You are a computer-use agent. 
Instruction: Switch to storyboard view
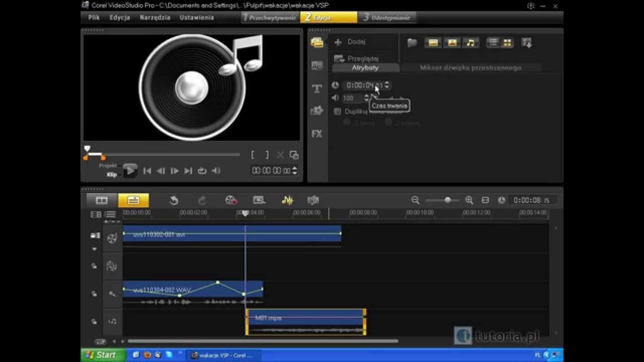pos(102,200)
